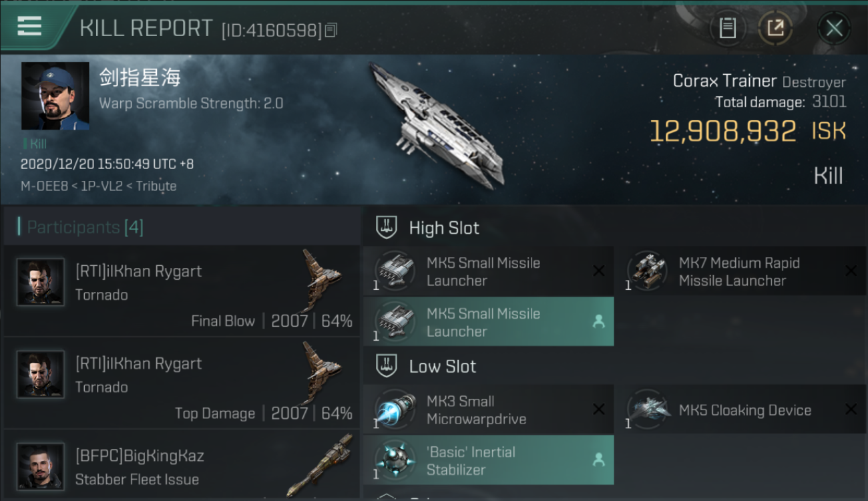Click the victim pilot portrait
The image size is (868, 501).
[x=55, y=96]
